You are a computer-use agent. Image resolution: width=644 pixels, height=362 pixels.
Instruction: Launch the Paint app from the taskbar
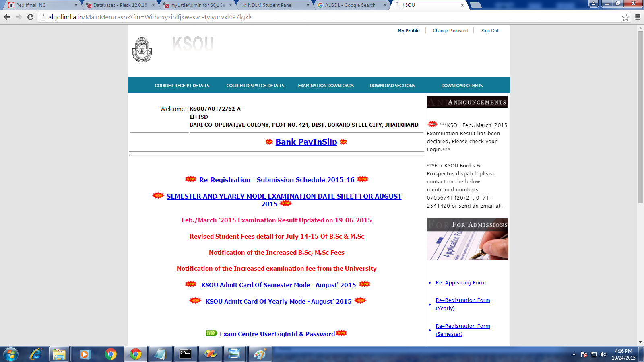pos(260,354)
